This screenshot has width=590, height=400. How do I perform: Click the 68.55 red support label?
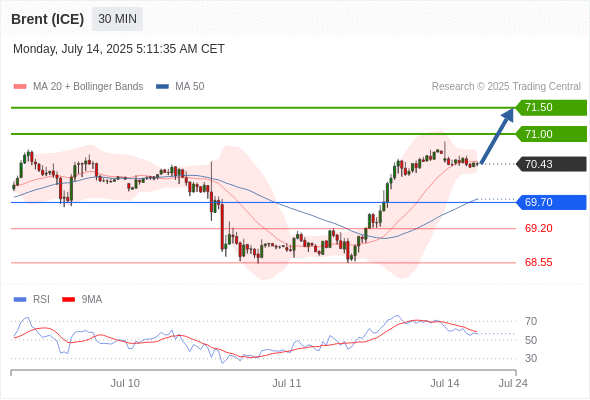(x=538, y=262)
